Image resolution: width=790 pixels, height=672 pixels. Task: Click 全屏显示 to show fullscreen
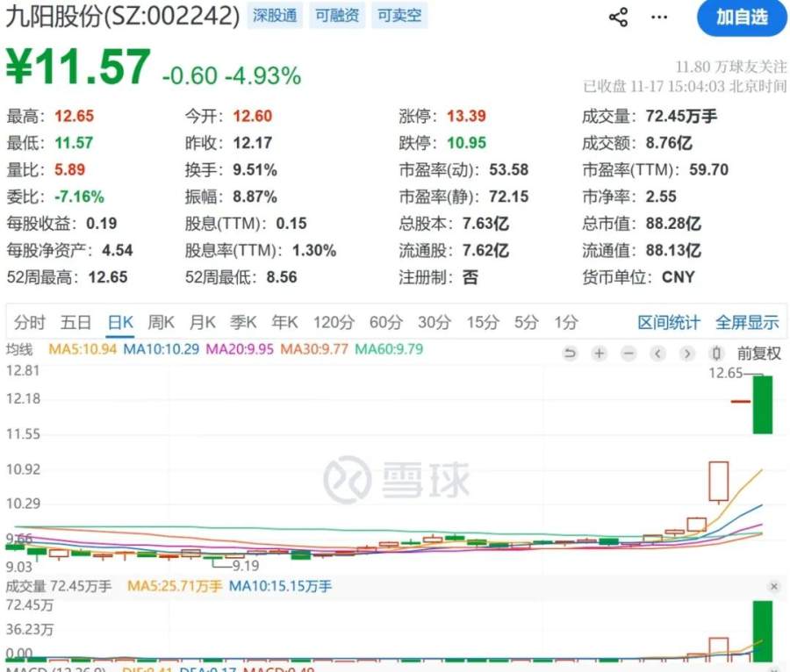[x=747, y=322]
